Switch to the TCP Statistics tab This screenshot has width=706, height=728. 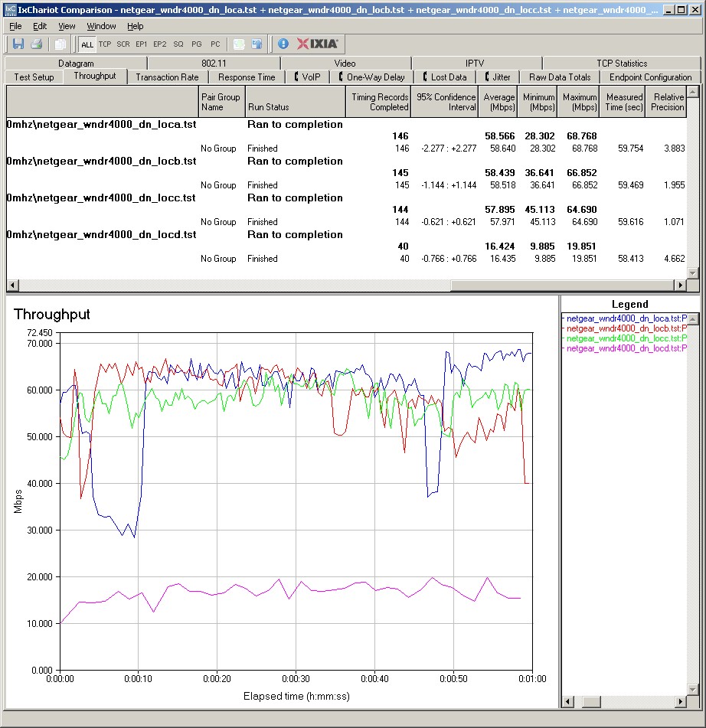[622, 63]
